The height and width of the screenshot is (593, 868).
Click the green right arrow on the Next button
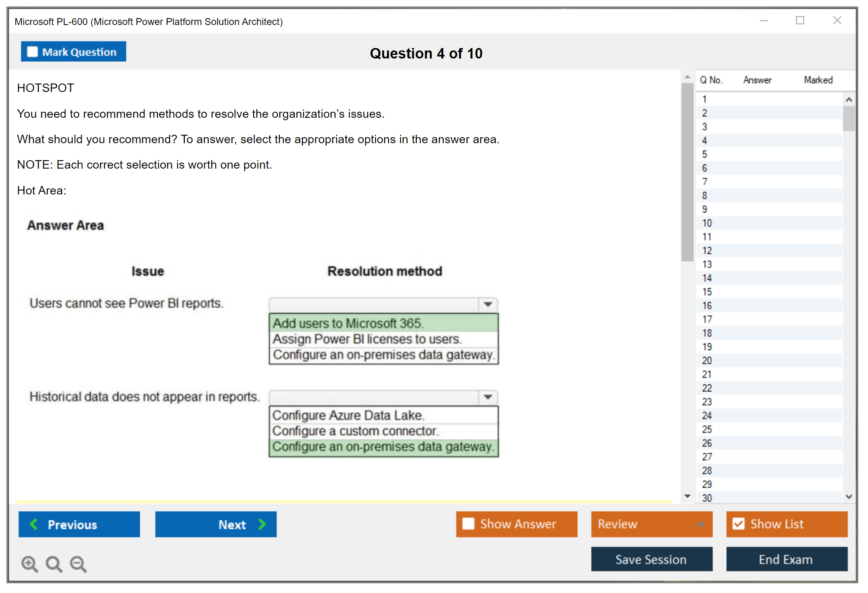262,524
